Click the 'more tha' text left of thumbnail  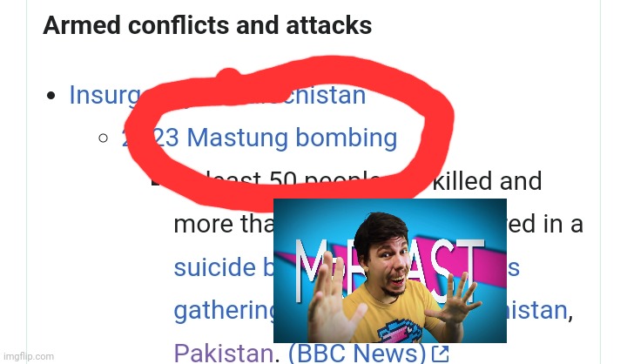click(x=224, y=224)
